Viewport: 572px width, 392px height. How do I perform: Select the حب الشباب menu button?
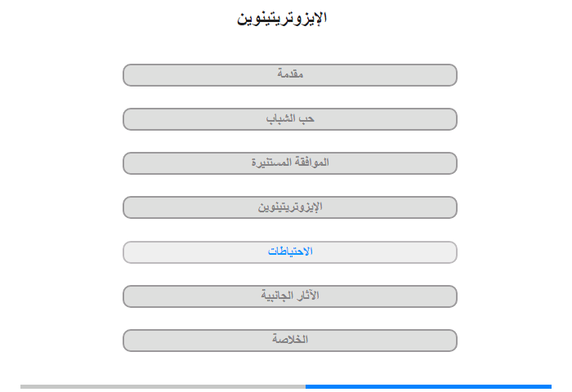pos(290,119)
